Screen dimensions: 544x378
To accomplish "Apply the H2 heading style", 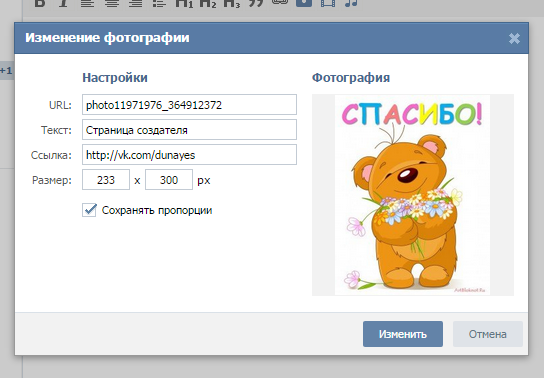I will (x=208, y=3).
